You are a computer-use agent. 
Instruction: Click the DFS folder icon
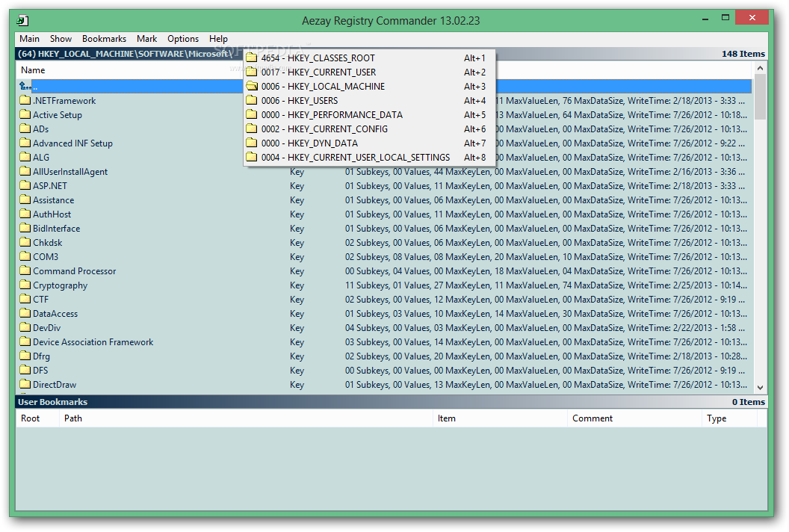tap(25, 370)
